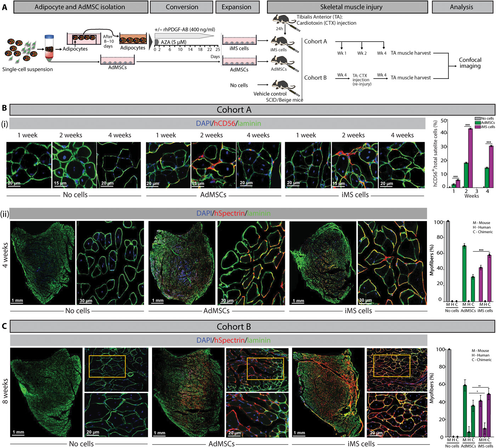Click the rhPDGF-AB timeline arrow bar
Image resolution: width=496 pixels, height=448 pixels.
pos(184,36)
